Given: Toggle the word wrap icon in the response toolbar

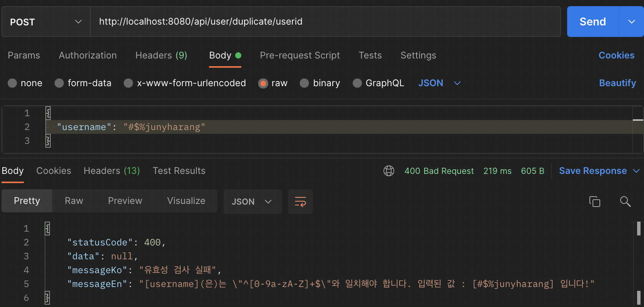Looking at the screenshot, I should coord(300,202).
